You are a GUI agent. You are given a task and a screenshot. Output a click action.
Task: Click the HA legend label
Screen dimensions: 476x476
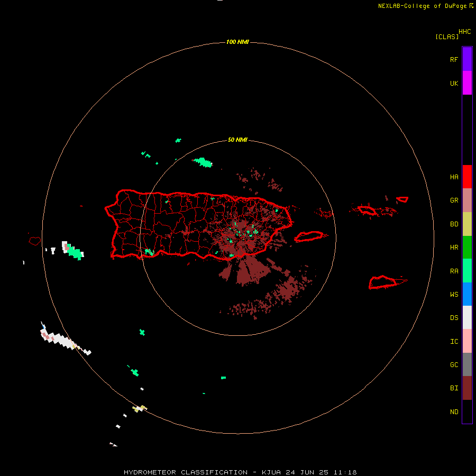454,177
